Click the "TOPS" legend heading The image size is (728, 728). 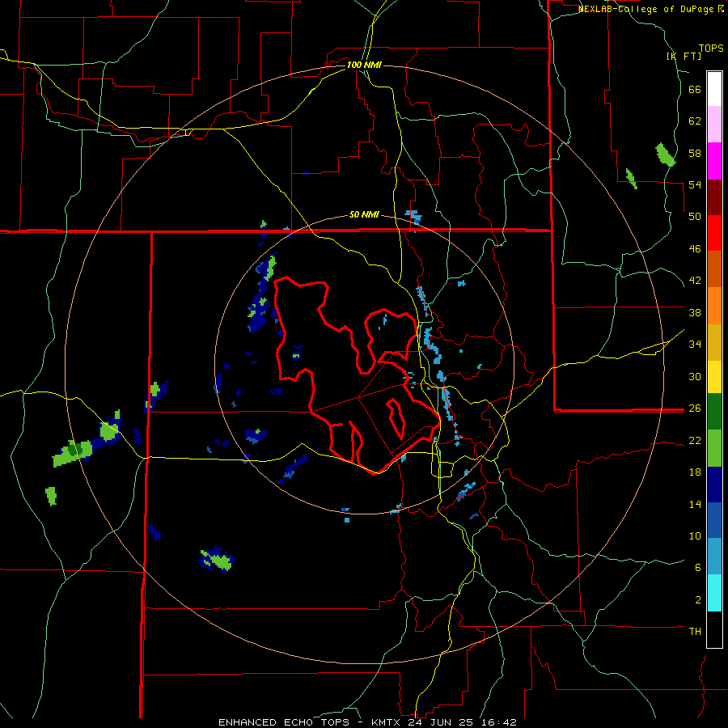(x=711, y=48)
